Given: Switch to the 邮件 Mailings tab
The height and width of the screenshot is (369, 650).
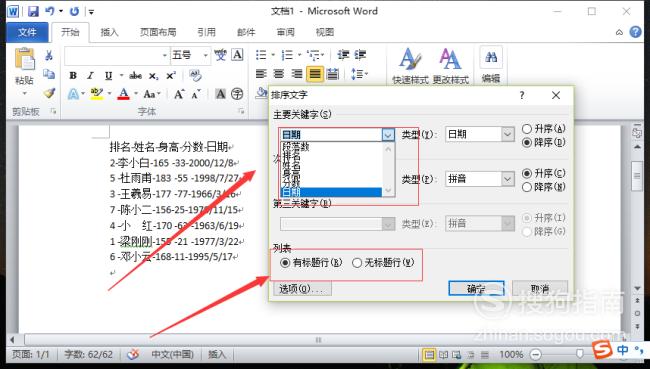Looking at the screenshot, I should [x=246, y=32].
